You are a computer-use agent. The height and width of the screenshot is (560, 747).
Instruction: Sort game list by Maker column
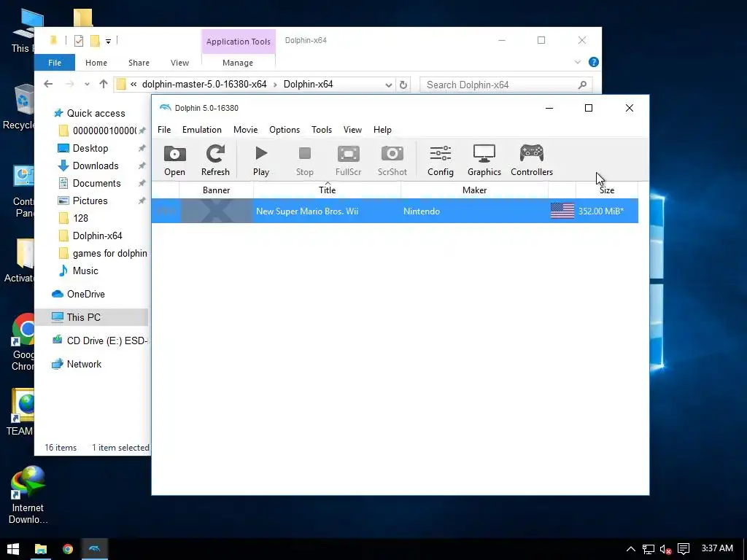[474, 190]
